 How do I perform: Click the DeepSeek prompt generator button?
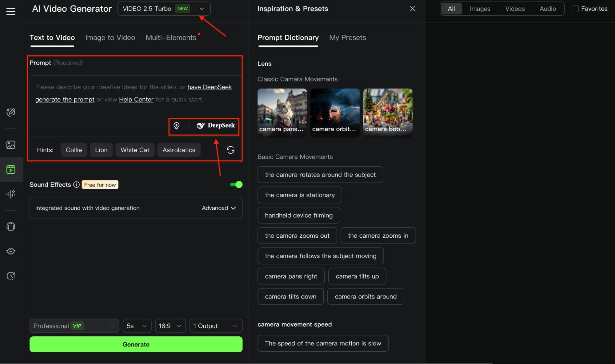[x=216, y=125]
